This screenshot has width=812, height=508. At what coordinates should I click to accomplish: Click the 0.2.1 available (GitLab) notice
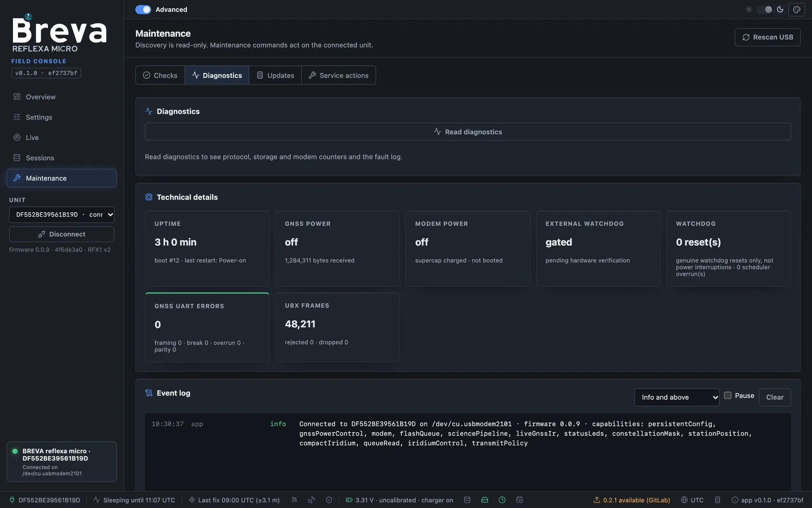[x=632, y=500]
